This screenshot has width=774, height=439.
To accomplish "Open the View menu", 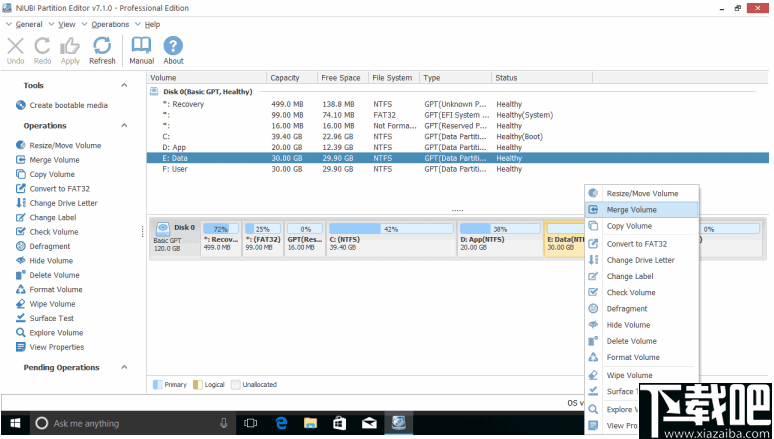I will click(67, 24).
